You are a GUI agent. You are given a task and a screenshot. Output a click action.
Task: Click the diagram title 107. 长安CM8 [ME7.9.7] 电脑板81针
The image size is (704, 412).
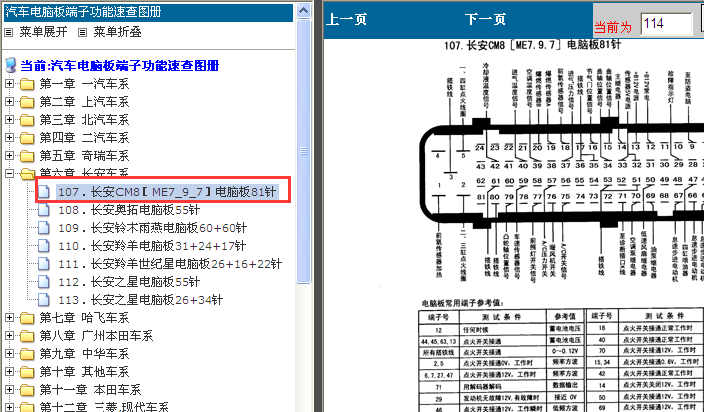tap(532, 45)
